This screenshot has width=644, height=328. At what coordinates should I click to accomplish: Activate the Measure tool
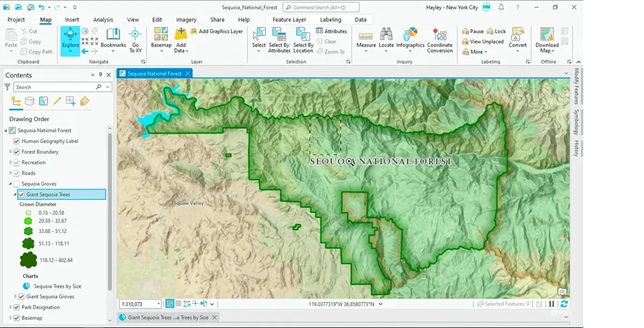pos(366,39)
